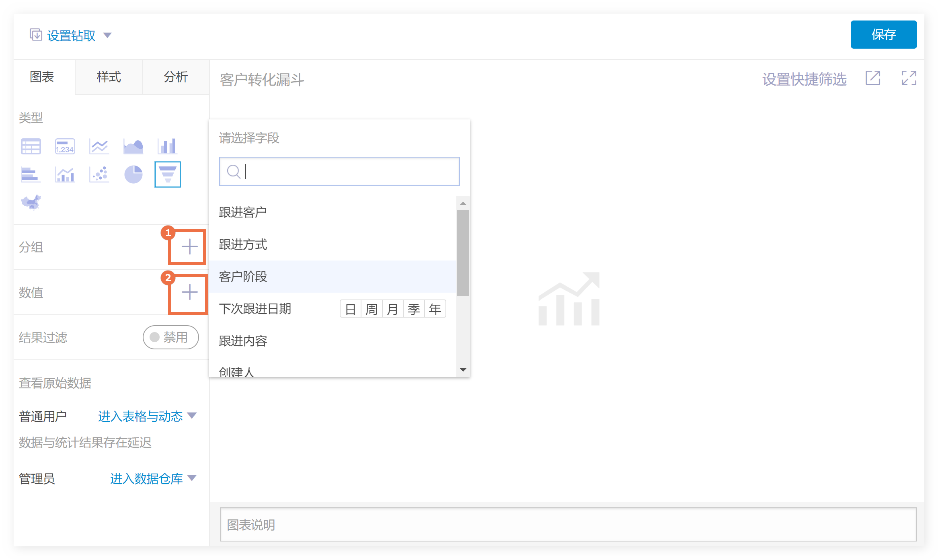The width and height of the screenshot is (938, 560).
Task: Click the field list scrollbar down arrow
Action: [463, 370]
